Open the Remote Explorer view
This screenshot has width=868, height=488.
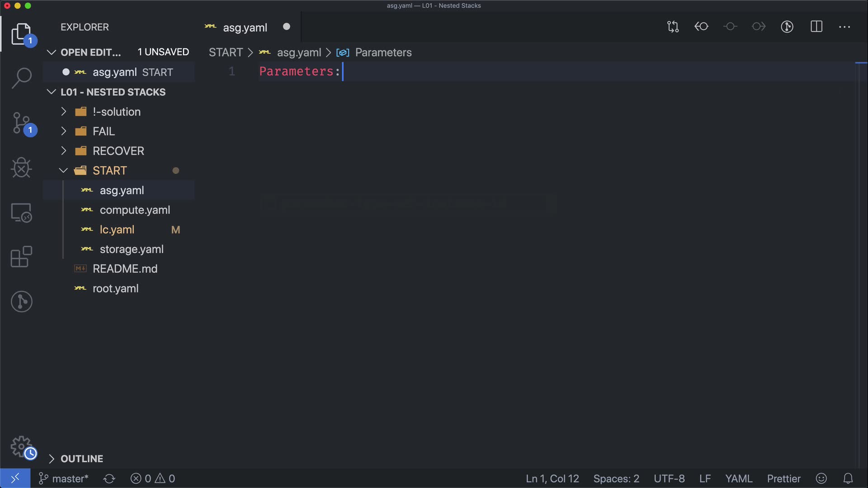coord(21,212)
